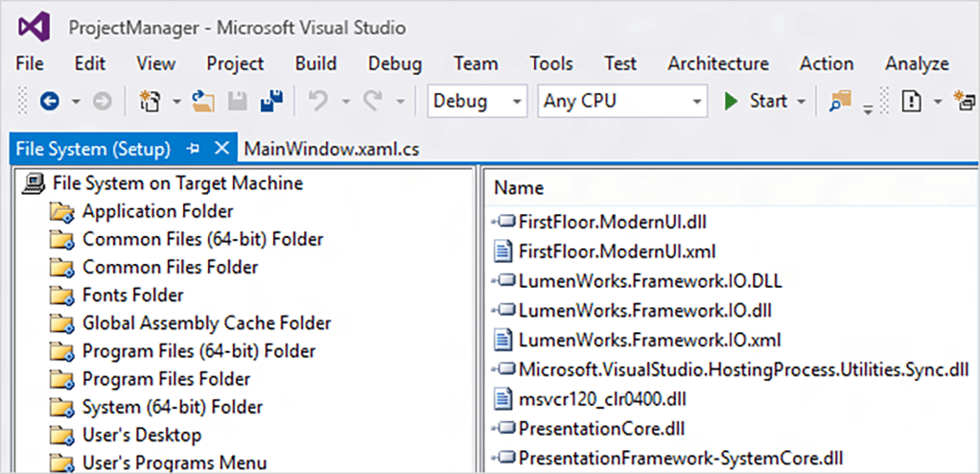Pin the File System (Setup) tab
The height and width of the screenshot is (474, 980).
point(194,149)
